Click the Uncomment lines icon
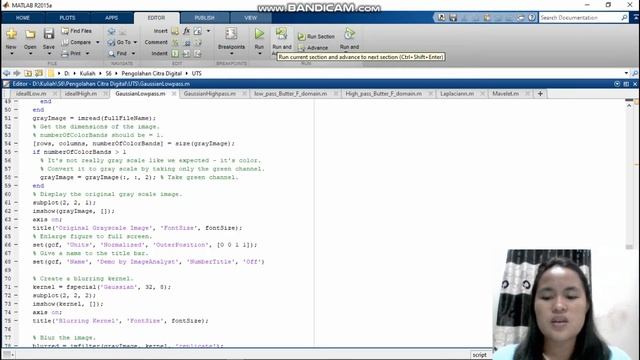640x360 pixels. pyautogui.click(x=187, y=42)
